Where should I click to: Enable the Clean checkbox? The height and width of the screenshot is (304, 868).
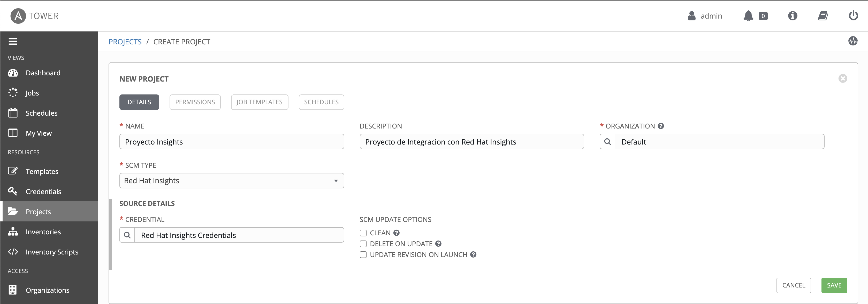coord(363,233)
